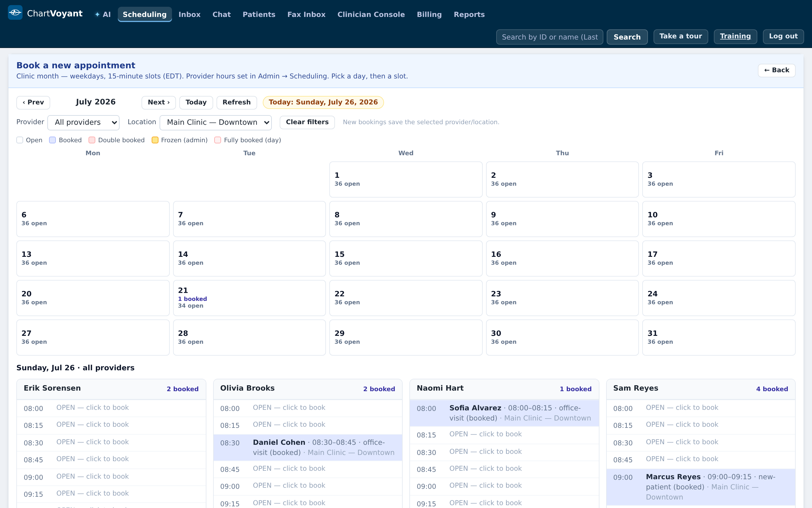
Task: Click the ChartVoyant logo icon
Action: pos(15,13)
